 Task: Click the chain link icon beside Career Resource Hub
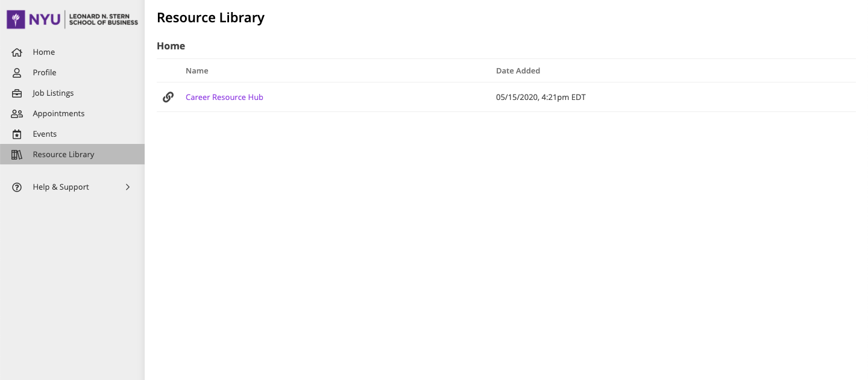(168, 97)
